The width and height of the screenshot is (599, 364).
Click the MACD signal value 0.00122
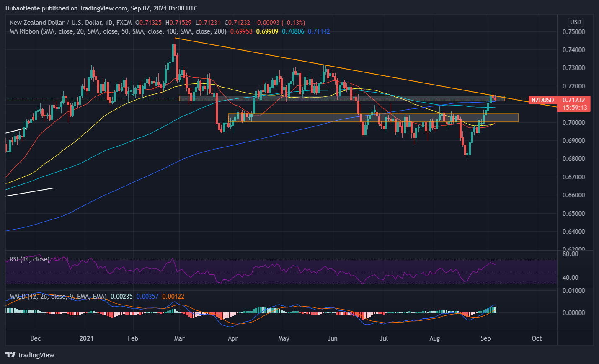(x=173, y=297)
